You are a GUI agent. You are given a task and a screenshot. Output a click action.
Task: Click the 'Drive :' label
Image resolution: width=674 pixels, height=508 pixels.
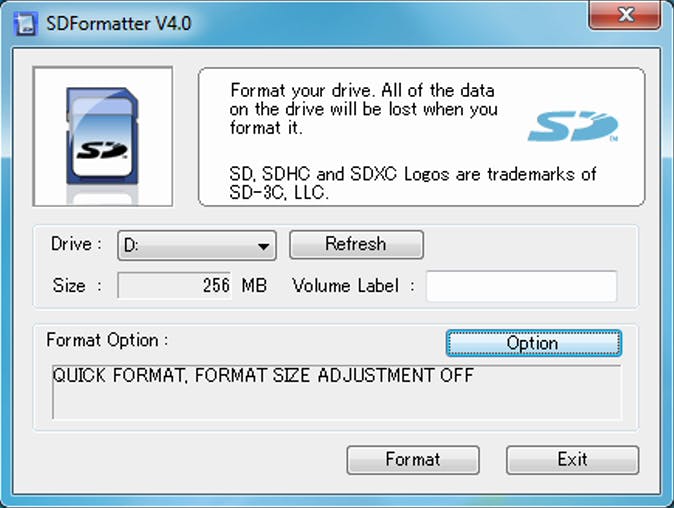pos(77,244)
